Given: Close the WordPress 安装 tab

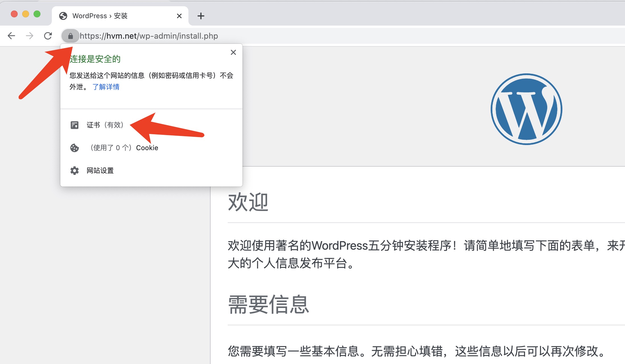Looking at the screenshot, I should pyautogui.click(x=179, y=16).
